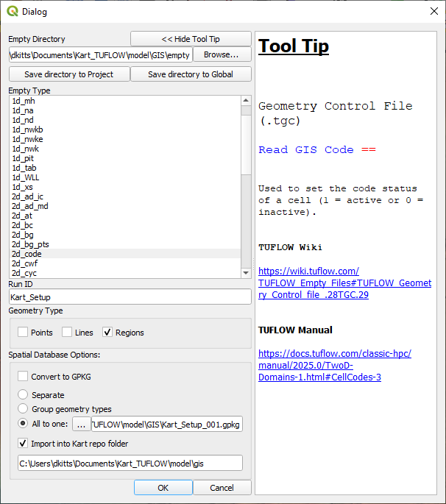Choose 2d_bc empty type entry

(23, 225)
